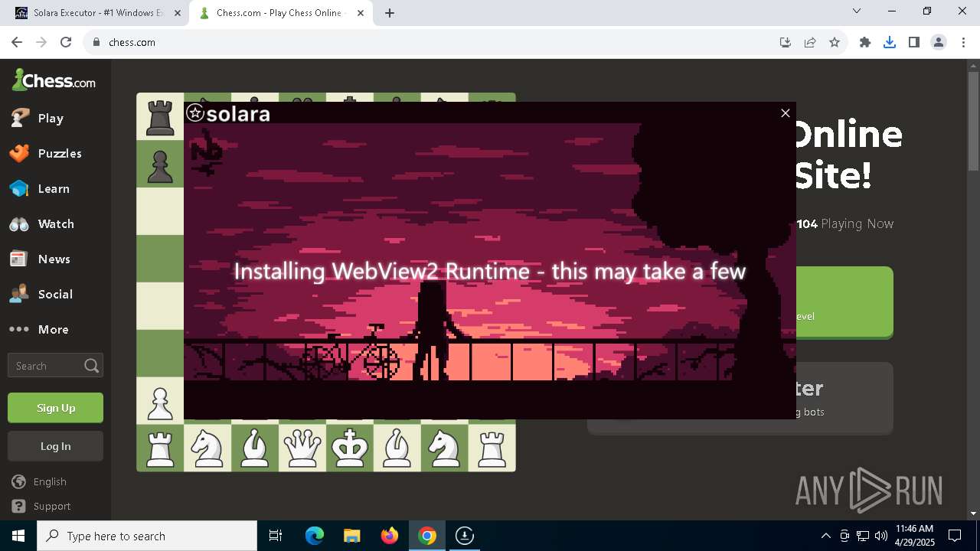Screen dimensions: 980x551
Task: Open the taskbar clock 11:46 AM
Action: click(x=914, y=536)
